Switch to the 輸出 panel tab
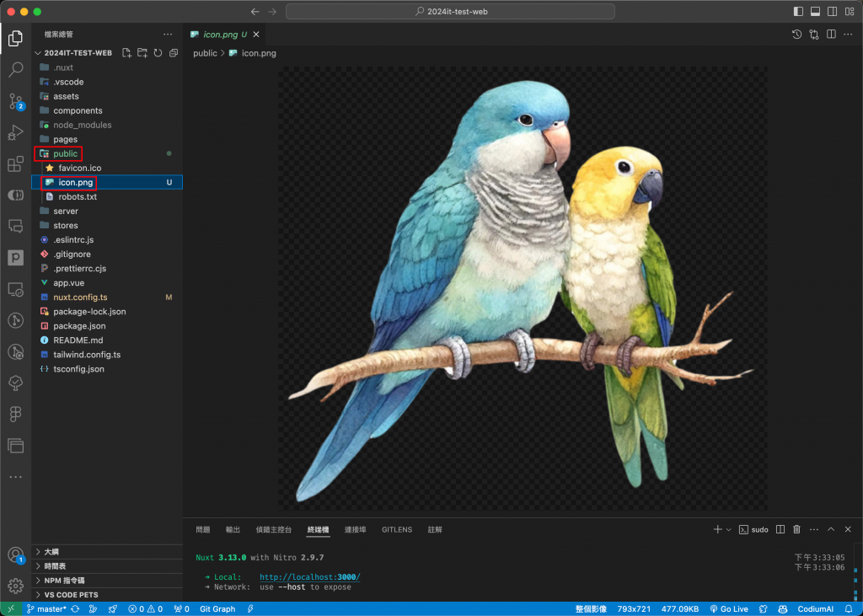 (x=233, y=530)
